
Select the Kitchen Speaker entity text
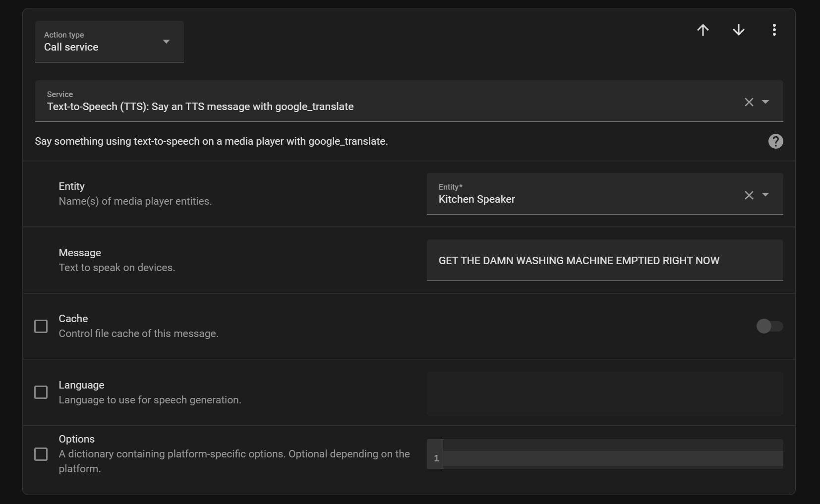pos(476,200)
